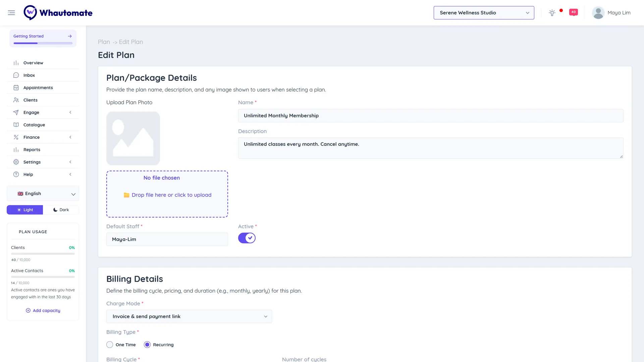Click the Reports chart icon
The width and height of the screenshot is (644, 362).
(16, 149)
